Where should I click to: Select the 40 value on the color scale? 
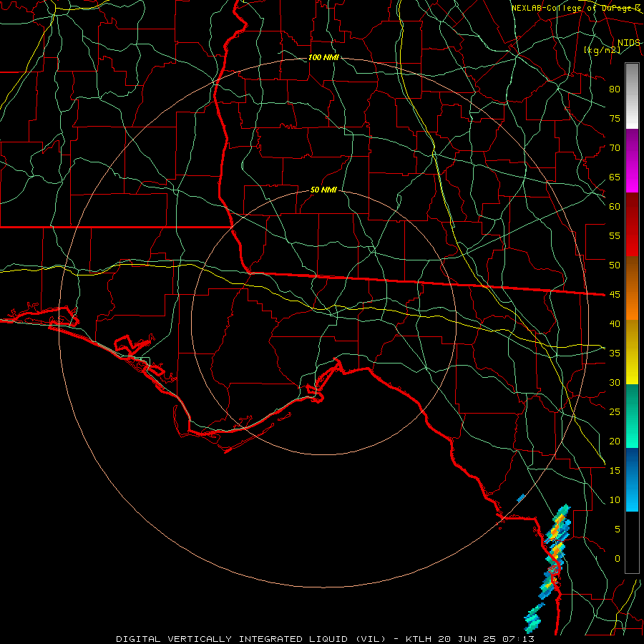(x=615, y=323)
